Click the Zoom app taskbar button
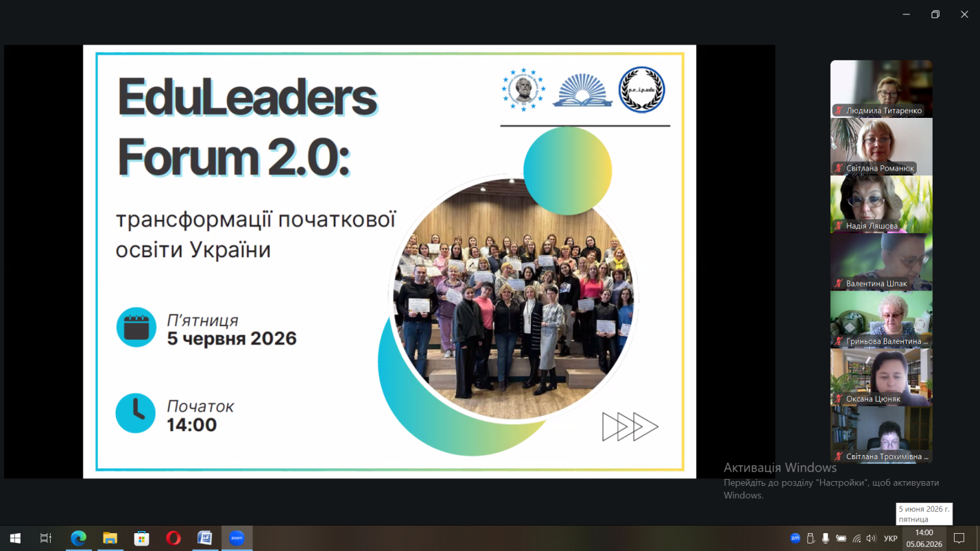 point(237,538)
